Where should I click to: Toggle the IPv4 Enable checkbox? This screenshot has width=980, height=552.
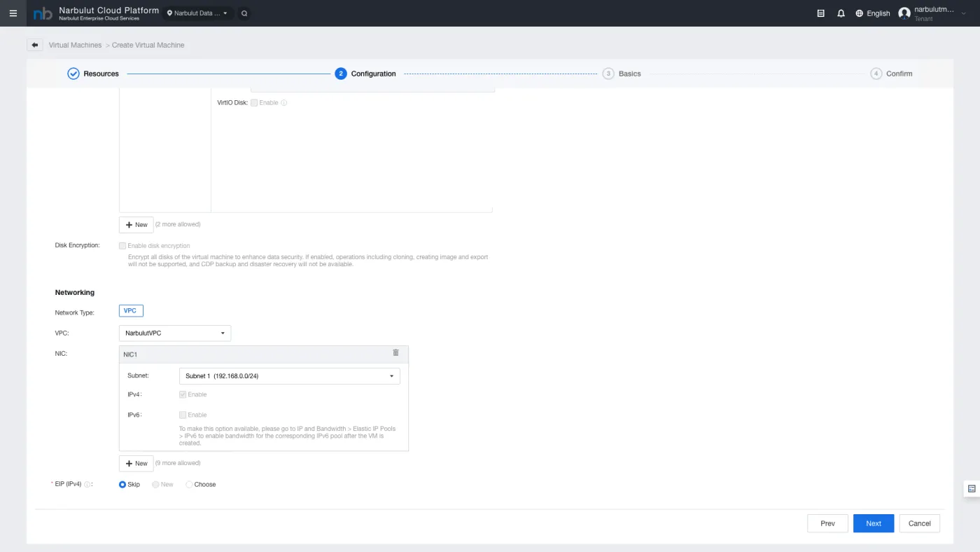pos(183,394)
